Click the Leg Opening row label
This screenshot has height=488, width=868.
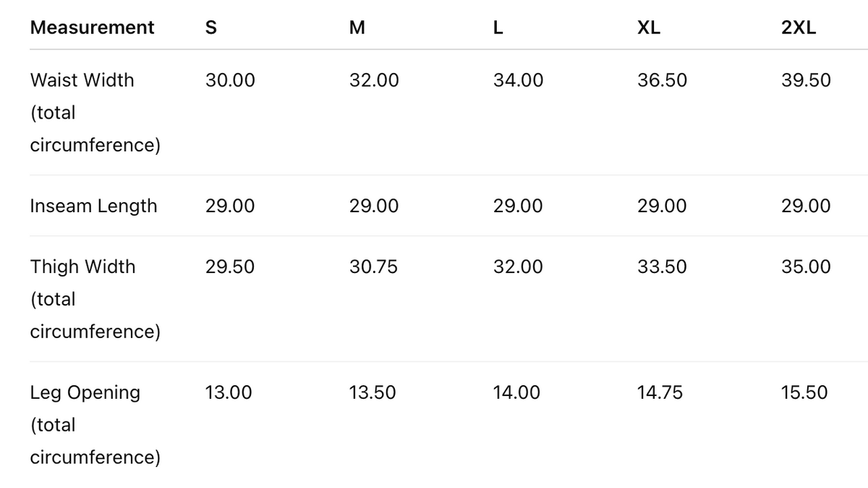[85, 392]
